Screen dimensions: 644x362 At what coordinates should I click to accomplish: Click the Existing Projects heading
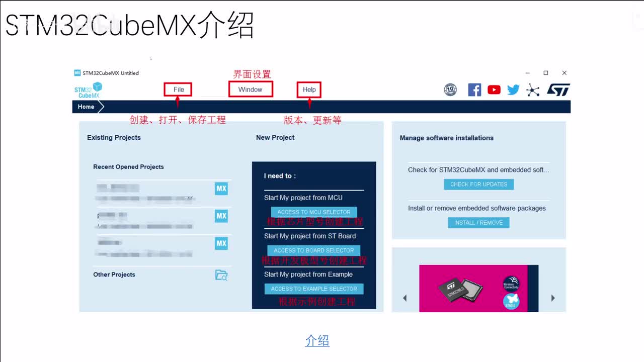click(x=114, y=137)
